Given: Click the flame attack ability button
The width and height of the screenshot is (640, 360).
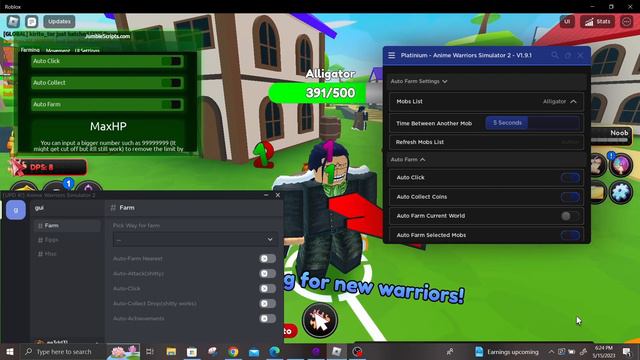Looking at the screenshot, I should click(320, 320).
